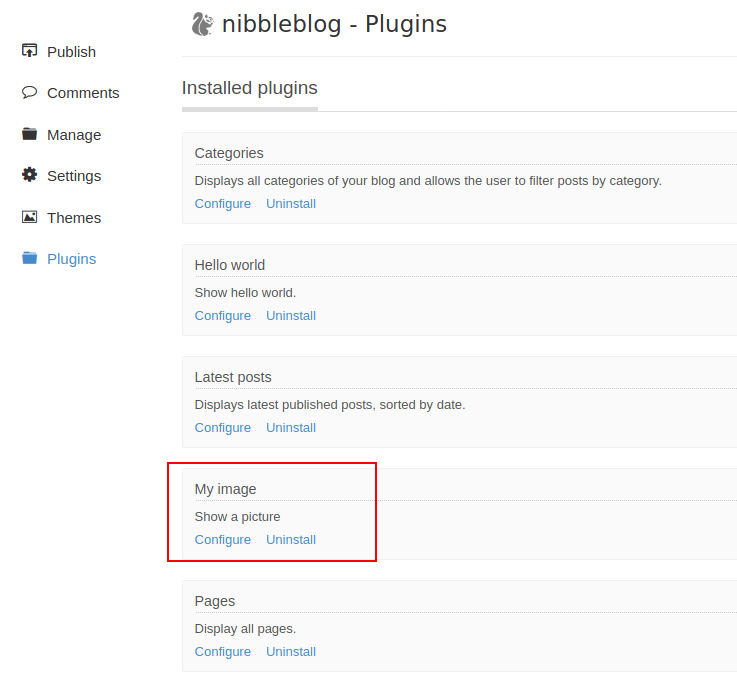Viewport: 737px width, 693px height.
Task: Click the Manage folder icon
Action: (29, 134)
